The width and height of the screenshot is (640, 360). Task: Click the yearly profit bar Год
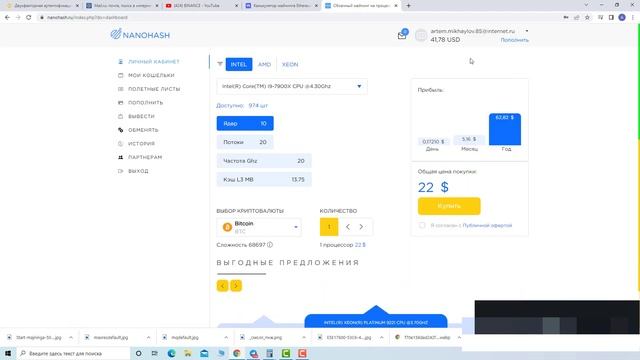505,129
